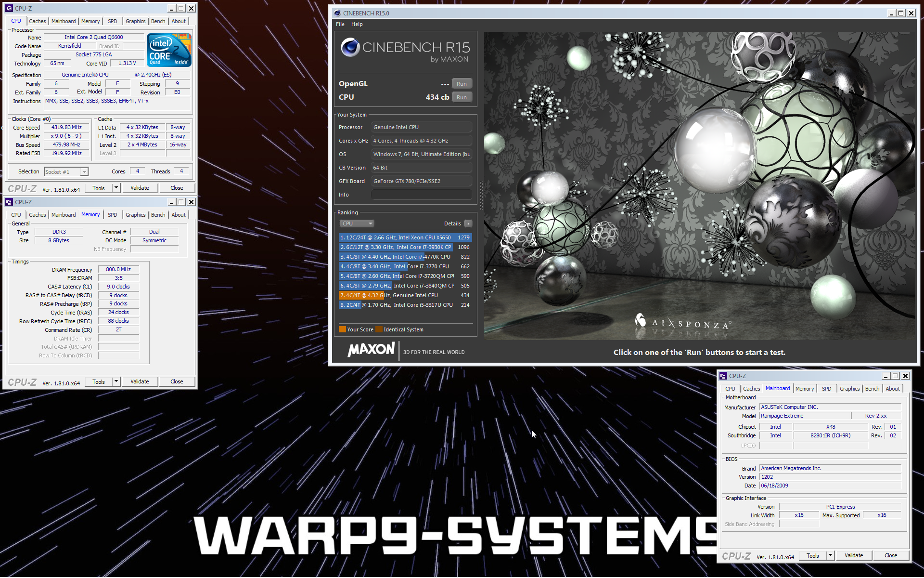Click Cinebench title bar icon
The image size is (924, 578).
coord(337,13)
